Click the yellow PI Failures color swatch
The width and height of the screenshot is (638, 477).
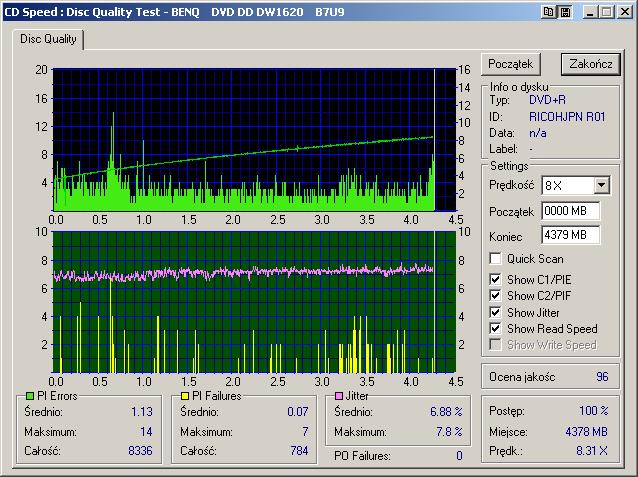coord(185,396)
